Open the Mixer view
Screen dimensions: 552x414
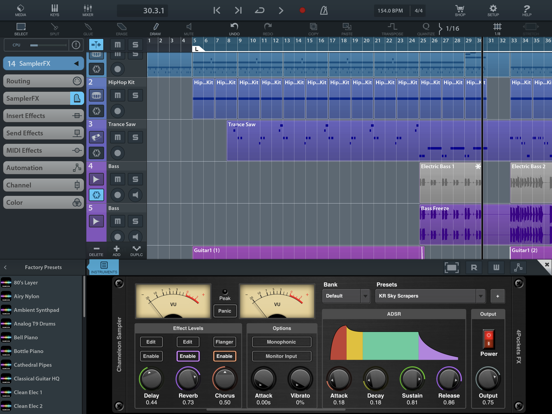click(x=88, y=10)
